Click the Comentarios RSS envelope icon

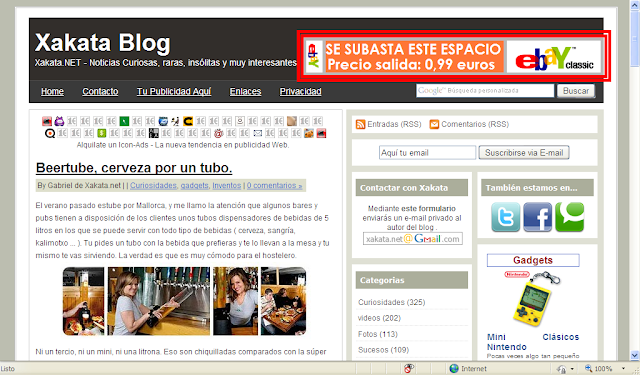[434, 124]
